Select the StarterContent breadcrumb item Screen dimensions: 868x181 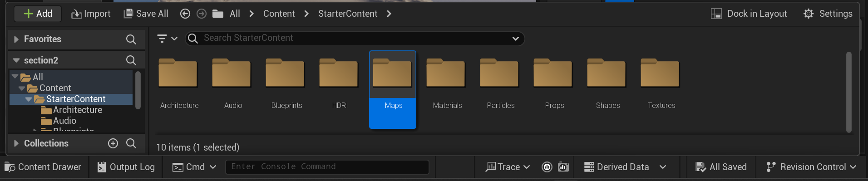coord(348,14)
